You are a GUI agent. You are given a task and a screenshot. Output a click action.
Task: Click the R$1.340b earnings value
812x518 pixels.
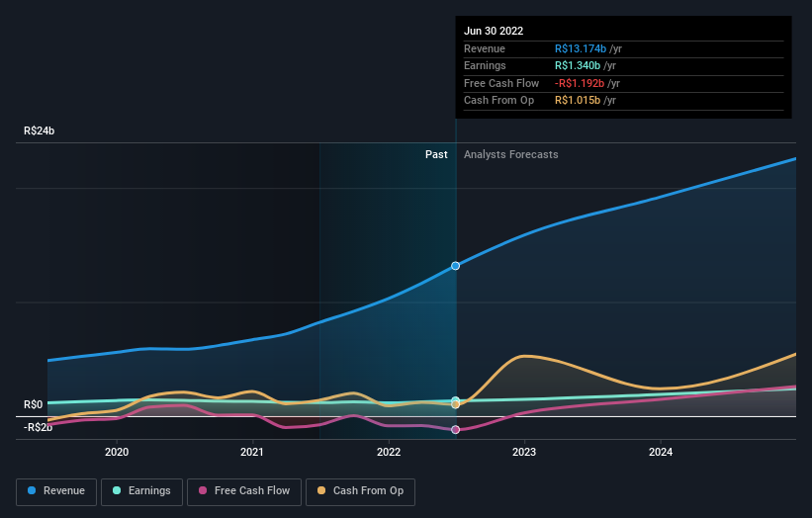pos(578,65)
